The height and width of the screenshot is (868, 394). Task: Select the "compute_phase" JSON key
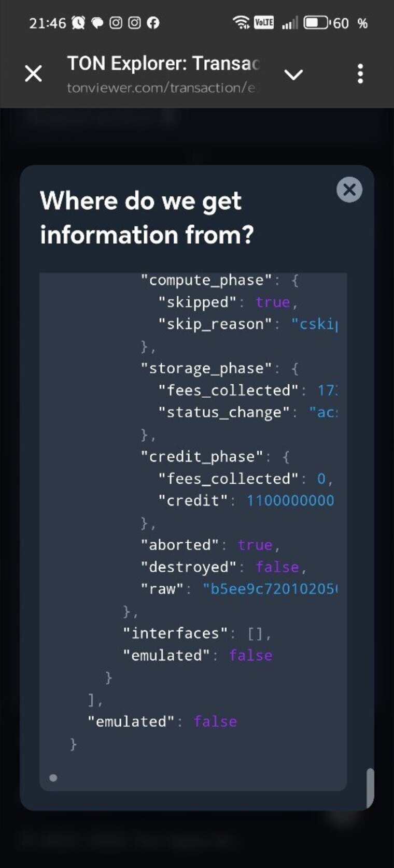tap(206, 280)
